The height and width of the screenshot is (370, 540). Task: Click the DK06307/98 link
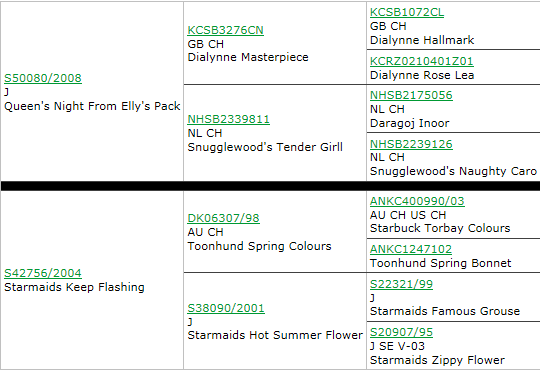pos(224,218)
